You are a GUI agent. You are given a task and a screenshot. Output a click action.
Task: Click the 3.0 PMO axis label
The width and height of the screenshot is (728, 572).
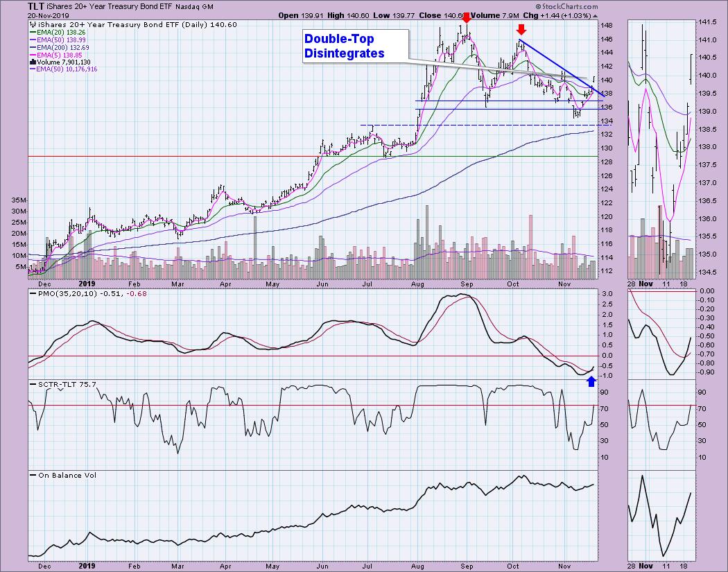(606, 294)
